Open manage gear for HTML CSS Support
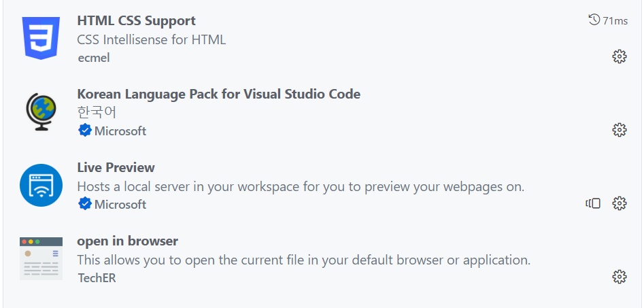 [619, 56]
